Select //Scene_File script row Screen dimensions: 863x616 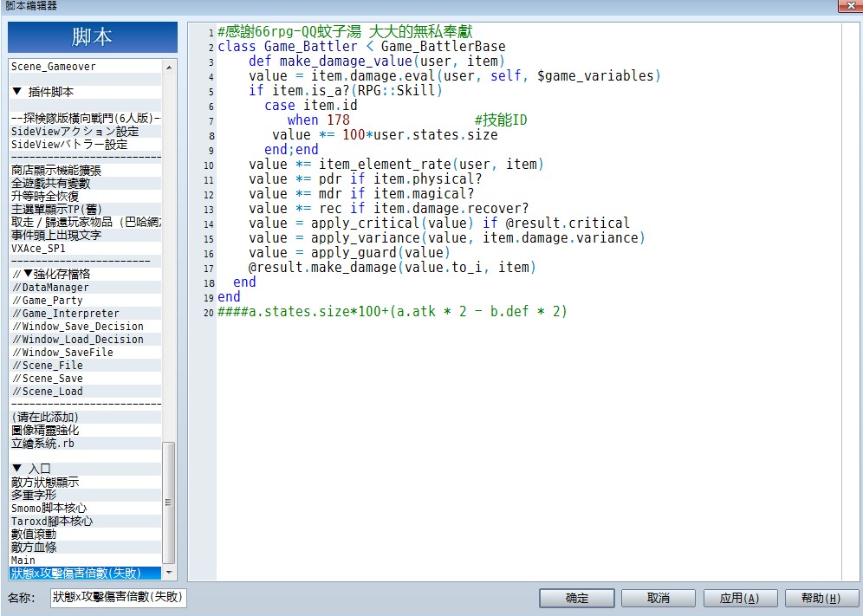[85, 366]
